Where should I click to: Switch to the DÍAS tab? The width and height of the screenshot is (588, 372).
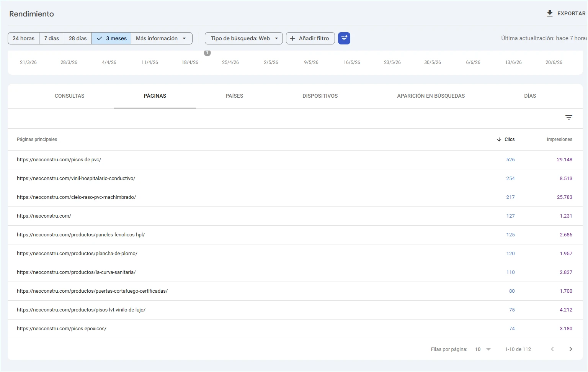click(530, 96)
